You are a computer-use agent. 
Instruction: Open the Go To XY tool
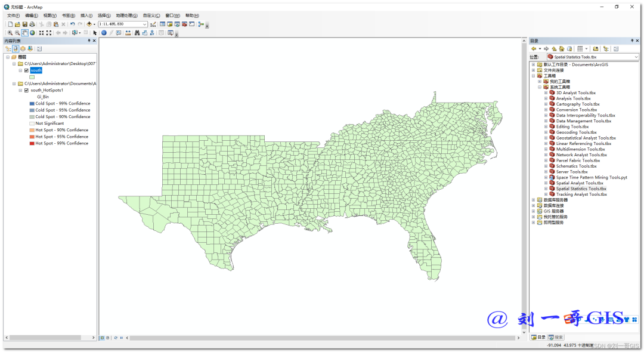[x=152, y=33]
